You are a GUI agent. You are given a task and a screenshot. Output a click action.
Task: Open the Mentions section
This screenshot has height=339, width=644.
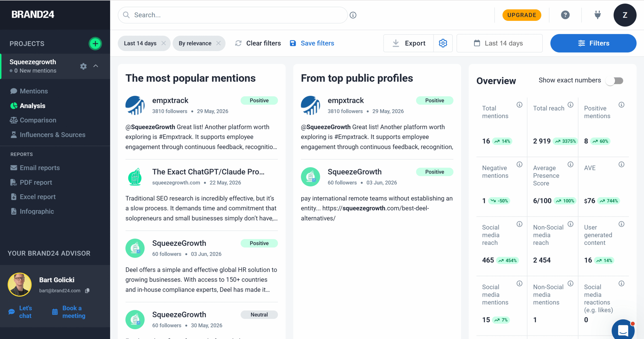29,91
